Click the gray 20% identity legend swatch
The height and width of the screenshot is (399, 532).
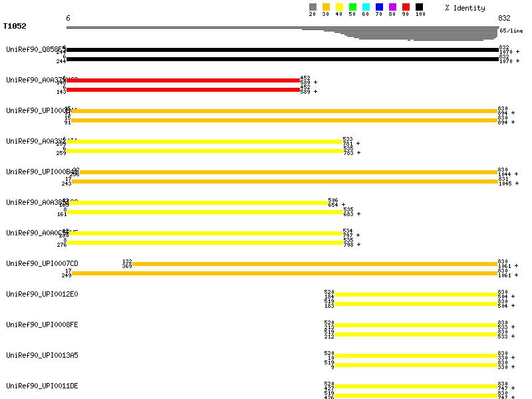(313, 7)
